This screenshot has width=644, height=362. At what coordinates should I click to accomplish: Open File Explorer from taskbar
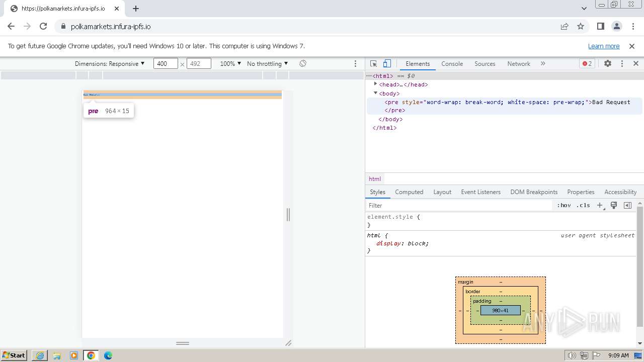(57, 355)
